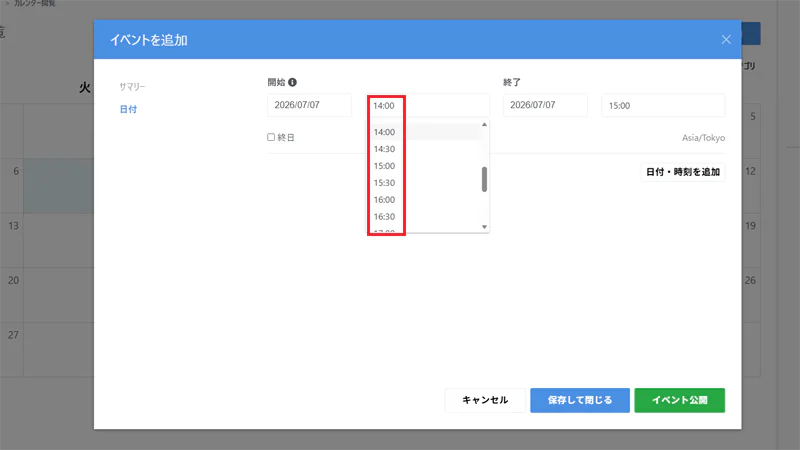Open the 日付 section
800x450 pixels.
click(128, 109)
